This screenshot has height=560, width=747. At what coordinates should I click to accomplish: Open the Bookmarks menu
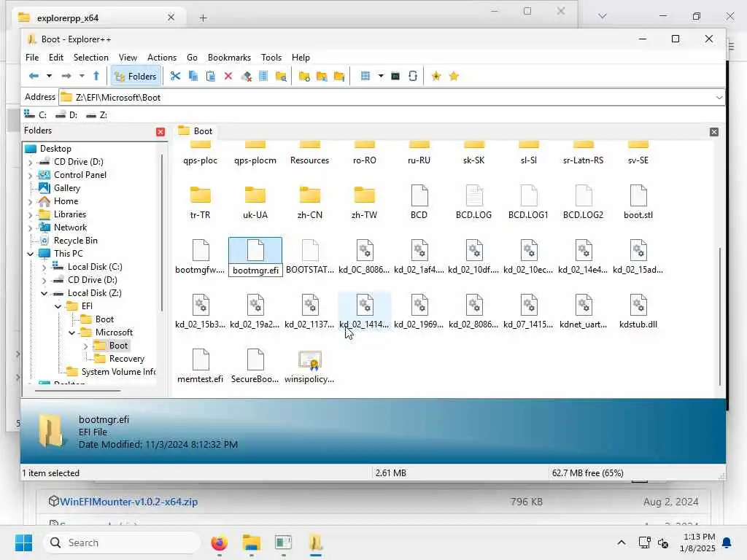229,57
